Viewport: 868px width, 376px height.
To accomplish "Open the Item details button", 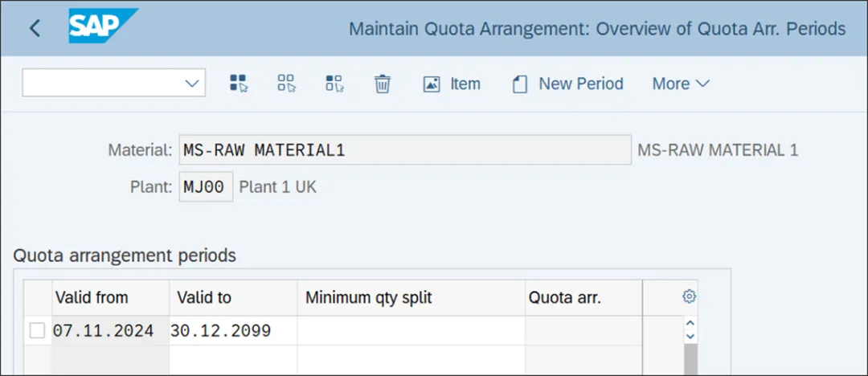I will click(452, 84).
